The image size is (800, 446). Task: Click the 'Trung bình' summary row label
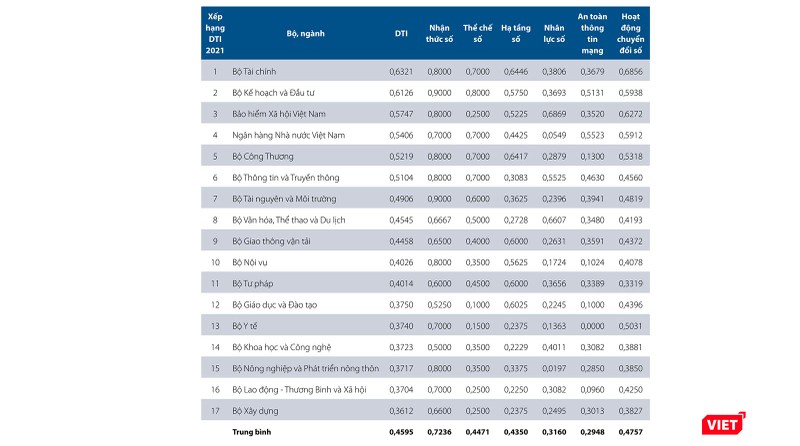[253, 433]
